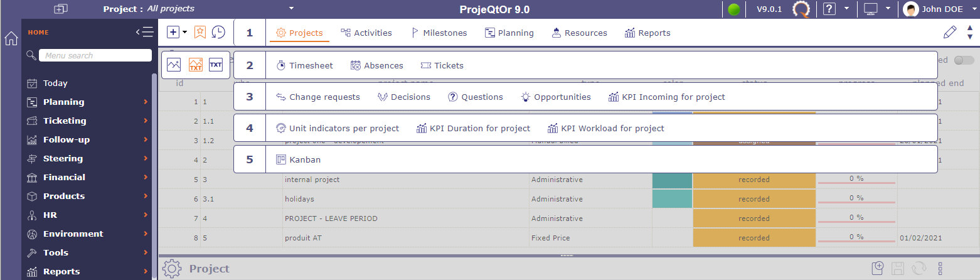Open the history clock icon
The width and height of the screenshot is (980, 280).
[x=218, y=32]
